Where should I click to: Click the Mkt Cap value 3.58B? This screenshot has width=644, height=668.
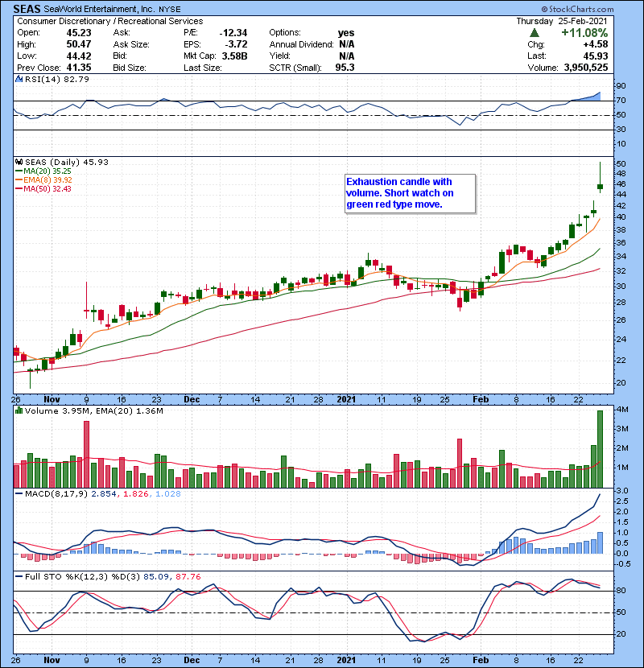[x=234, y=56]
